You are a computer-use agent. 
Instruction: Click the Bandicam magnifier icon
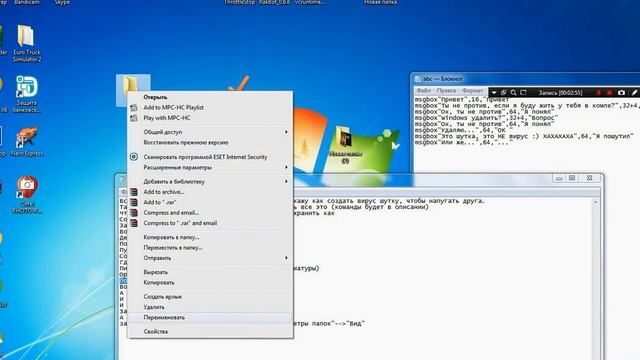pos(513,93)
